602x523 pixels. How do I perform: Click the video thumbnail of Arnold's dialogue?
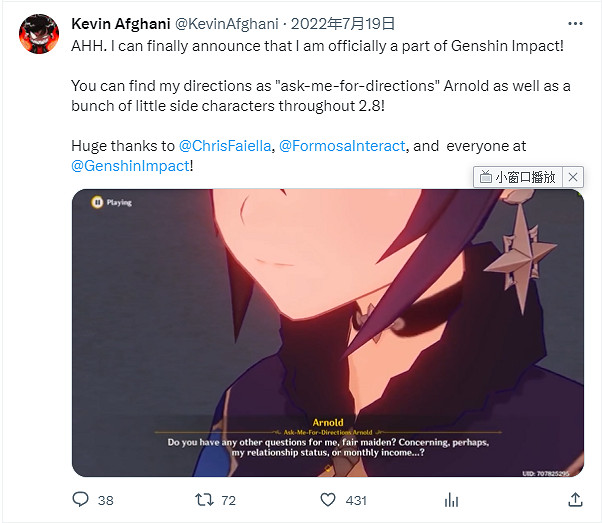[x=328, y=333]
